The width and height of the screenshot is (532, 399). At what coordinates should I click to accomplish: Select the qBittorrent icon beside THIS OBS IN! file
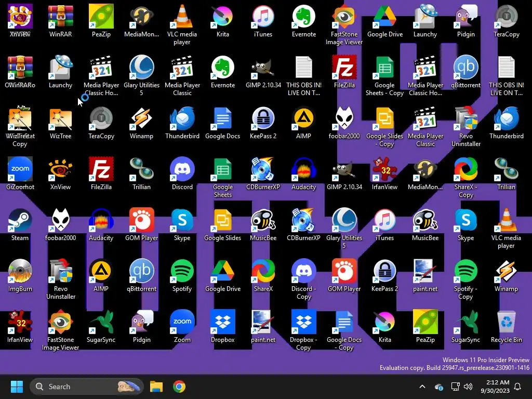(x=466, y=72)
